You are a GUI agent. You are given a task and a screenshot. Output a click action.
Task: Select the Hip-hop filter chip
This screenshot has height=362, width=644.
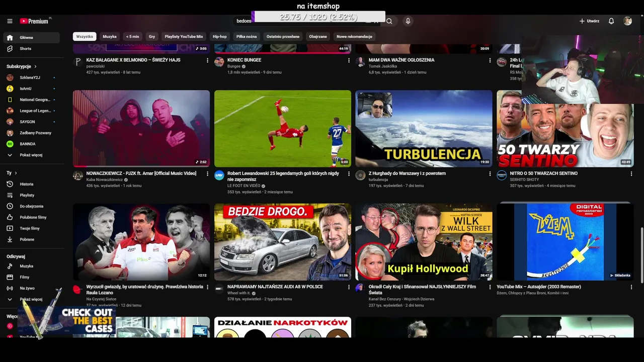(220, 37)
